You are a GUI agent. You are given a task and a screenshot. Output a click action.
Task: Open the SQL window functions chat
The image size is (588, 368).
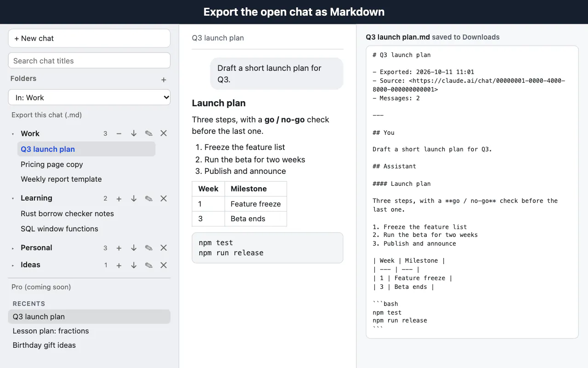59,229
